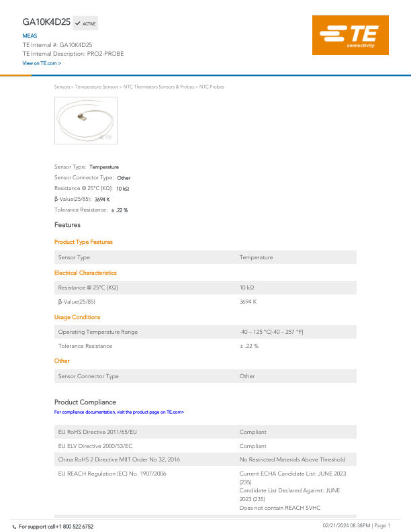Open the MEAS brand link
411x532 pixels.
tap(30, 36)
